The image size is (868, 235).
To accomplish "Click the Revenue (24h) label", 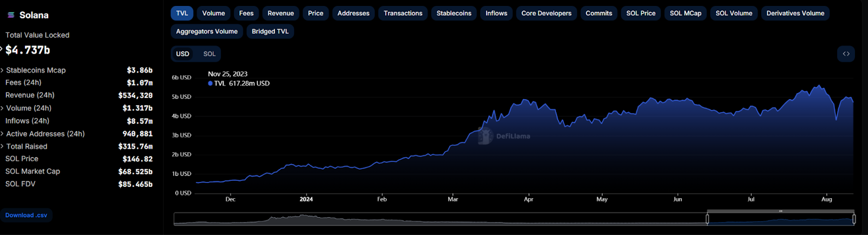I will 30,95.
